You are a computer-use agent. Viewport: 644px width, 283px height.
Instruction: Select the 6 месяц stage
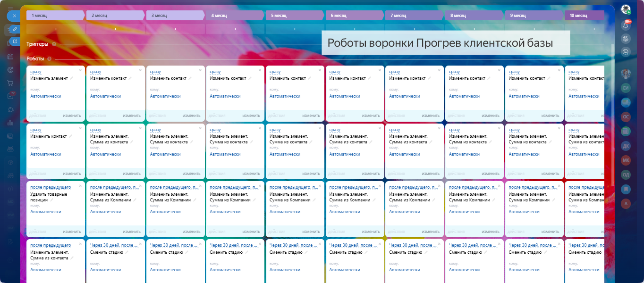[x=355, y=16]
